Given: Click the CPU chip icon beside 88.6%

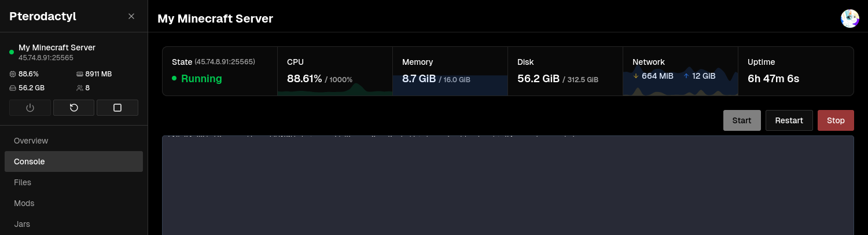Looking at the screenshot, I should click(x=13, y=74).
